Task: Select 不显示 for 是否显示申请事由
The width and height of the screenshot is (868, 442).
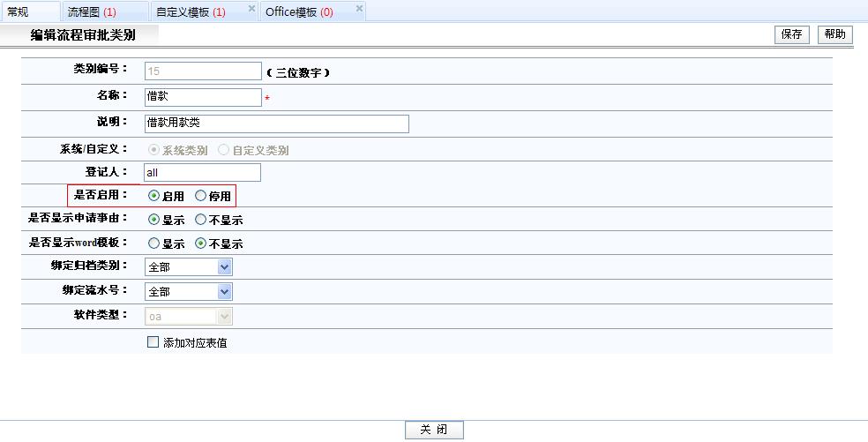Action: (201, 220)
